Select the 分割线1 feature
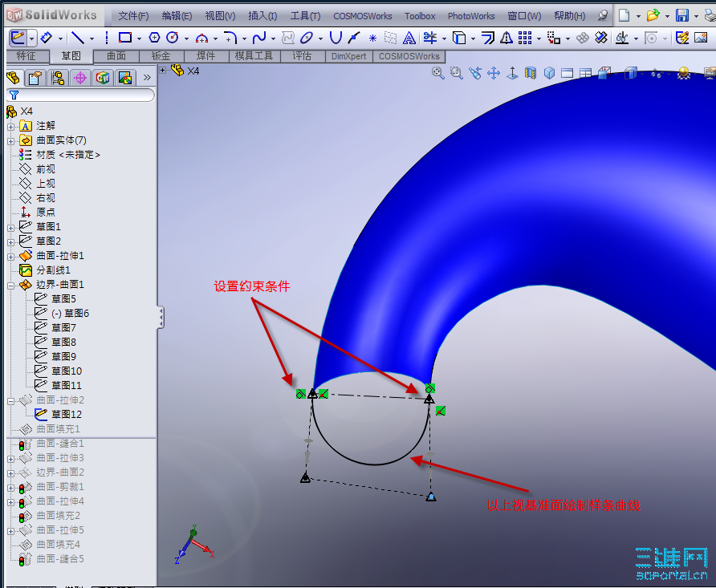The height and width of the screenshot is (588, 716). click(53, 270)
